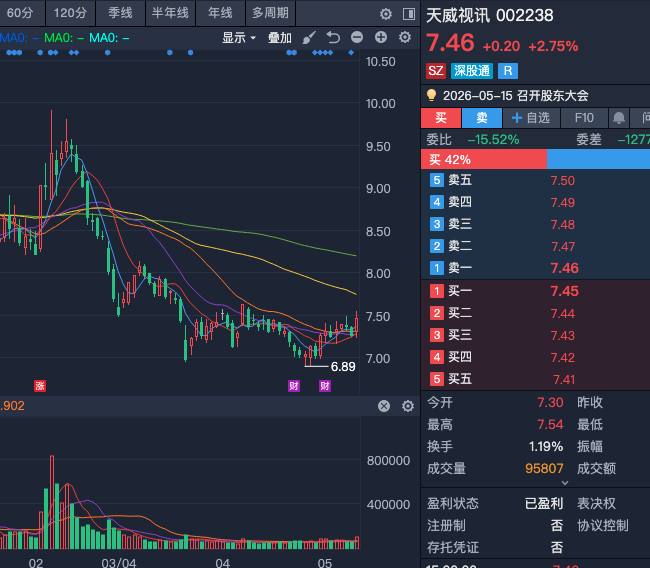Select the drawing brush tool
This screenshot has height=568, width=650.
click(x=309, y=37)
